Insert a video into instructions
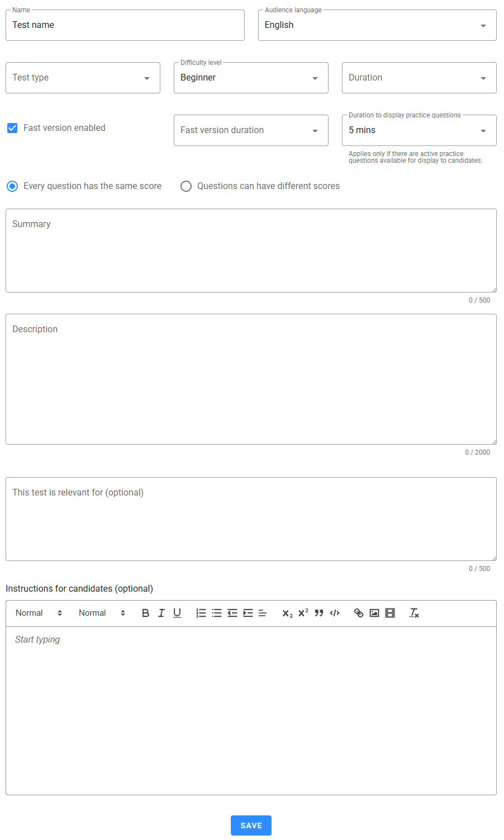The width and height of the screenshot is (504, 840). pyautogui.click(x=390, y=613)
